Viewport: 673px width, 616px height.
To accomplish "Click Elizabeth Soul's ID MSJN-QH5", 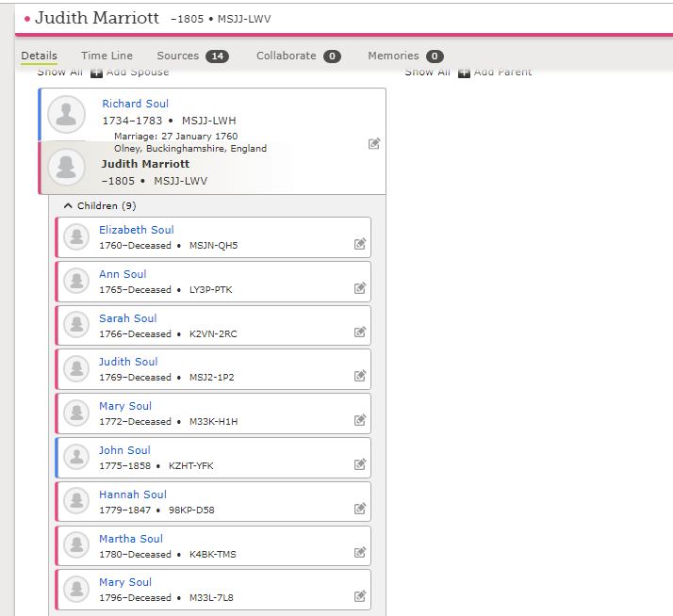I will (x=213, y=246).
